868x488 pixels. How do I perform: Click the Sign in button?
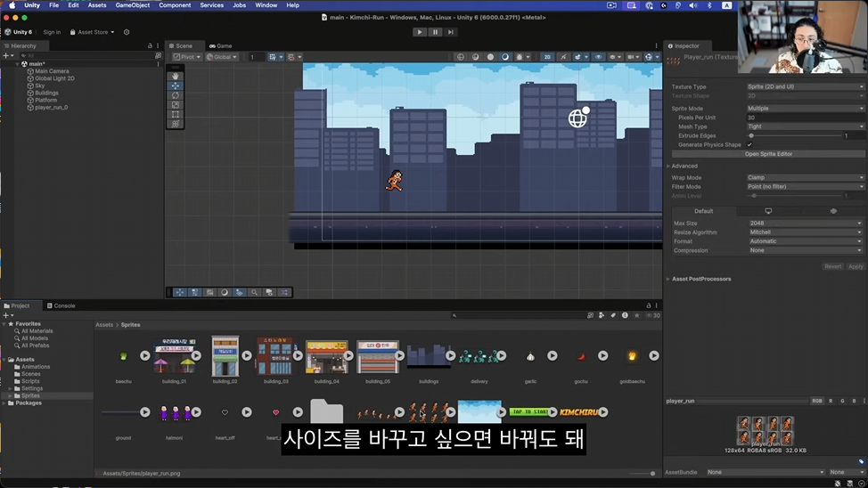[52, 32]
